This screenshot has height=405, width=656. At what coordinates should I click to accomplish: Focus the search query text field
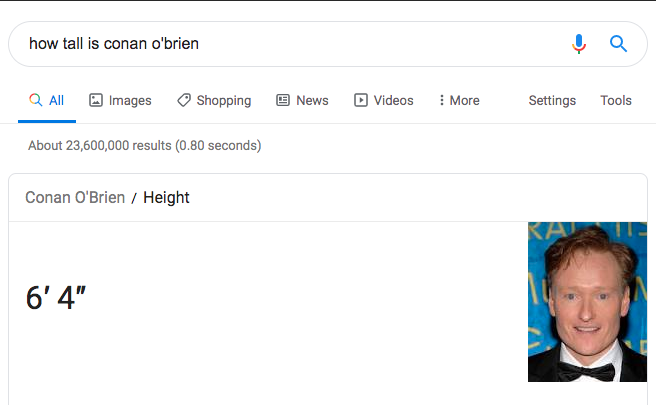point(290,44)
